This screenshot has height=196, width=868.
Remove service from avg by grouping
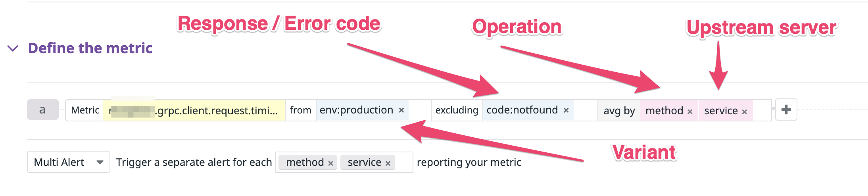pyautogui.click(x=745, y=112)
